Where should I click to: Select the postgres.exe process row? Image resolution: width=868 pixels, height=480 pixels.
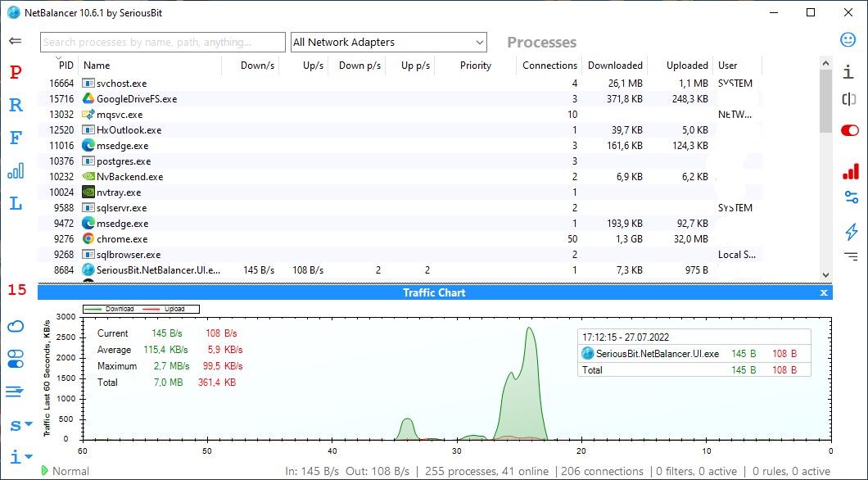tap(400, 161)
